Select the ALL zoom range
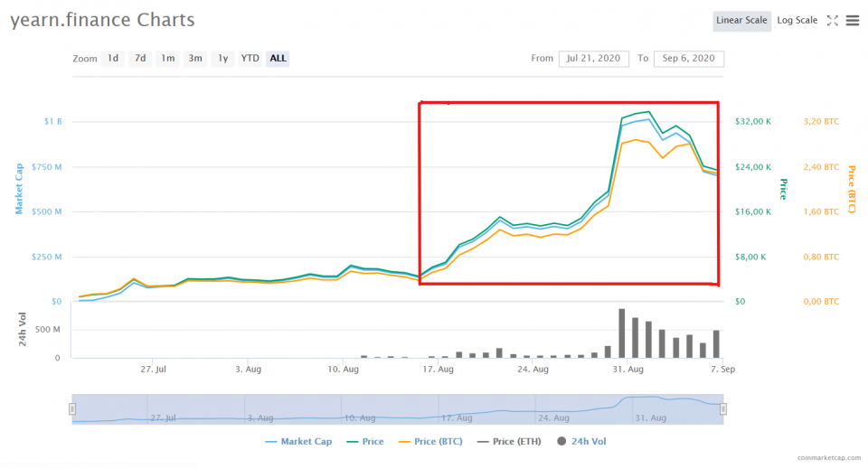This screenshot has height=469, width=868. [278, 59]
